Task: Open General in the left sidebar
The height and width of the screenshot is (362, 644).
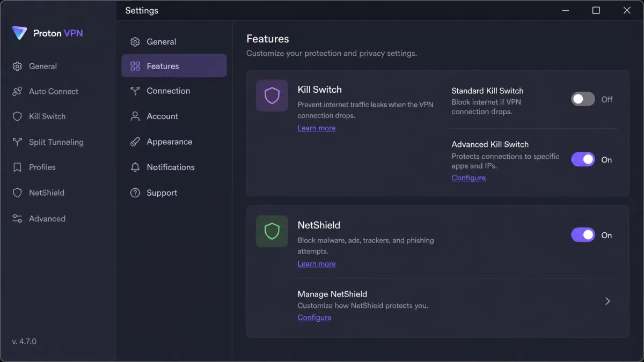Action: tap(43, 67)
